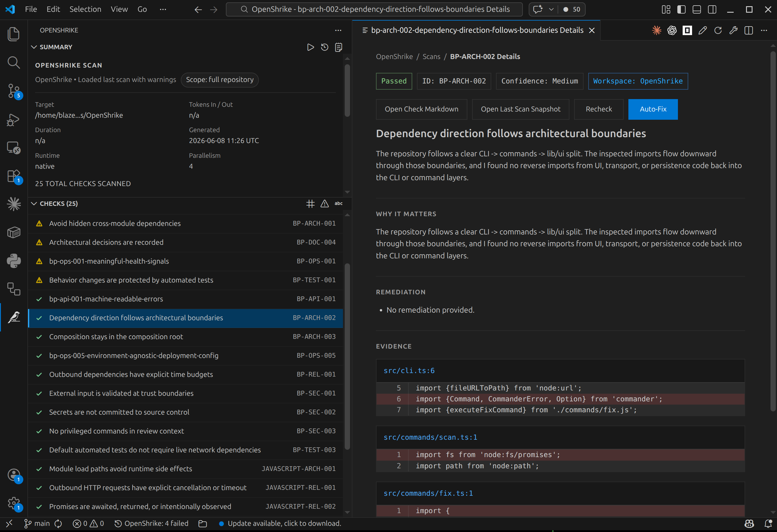Click Scans in the breadcrumb
The height and width of the screenshot is (532, 777).
pos(431,57)
